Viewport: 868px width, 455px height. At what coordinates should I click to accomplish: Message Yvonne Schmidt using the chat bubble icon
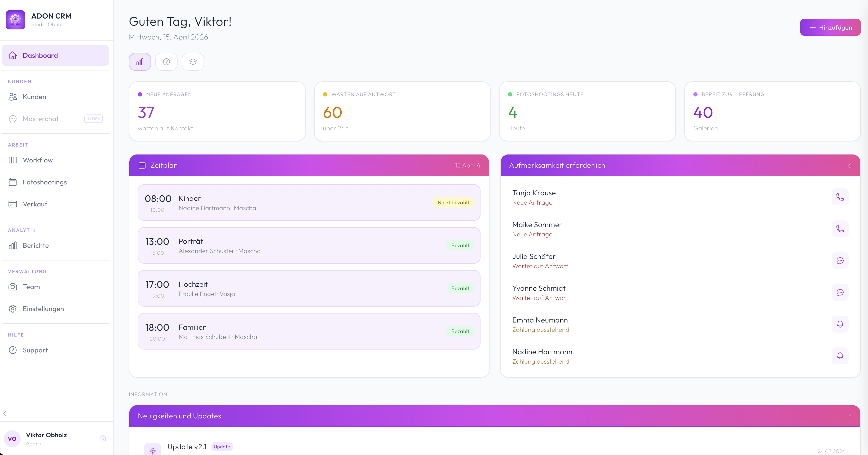[x=840, y=292]
